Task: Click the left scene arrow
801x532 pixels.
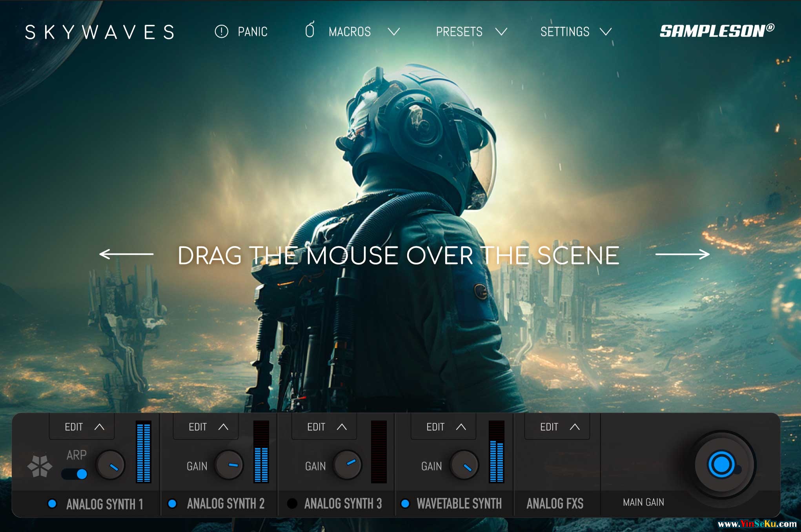Action: coord(126,254)
